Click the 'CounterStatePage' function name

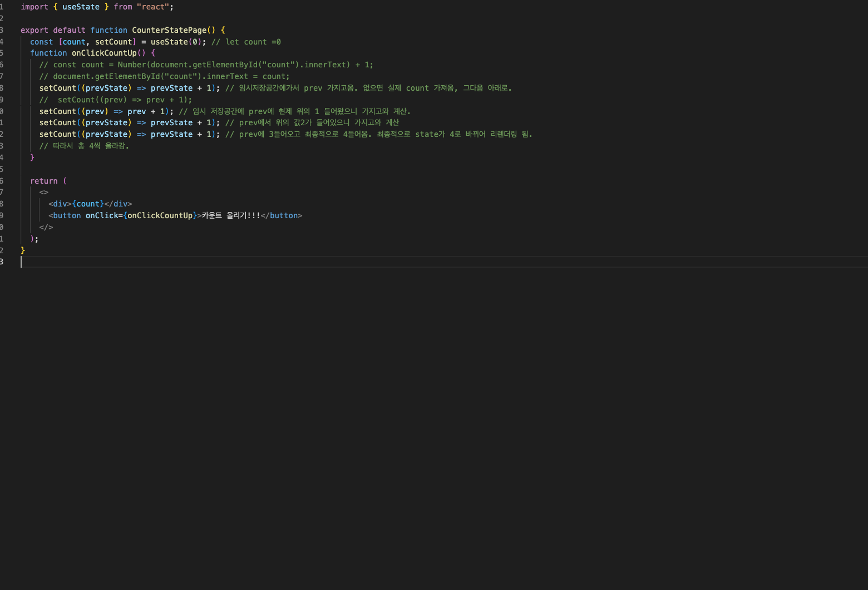[169, 30]
